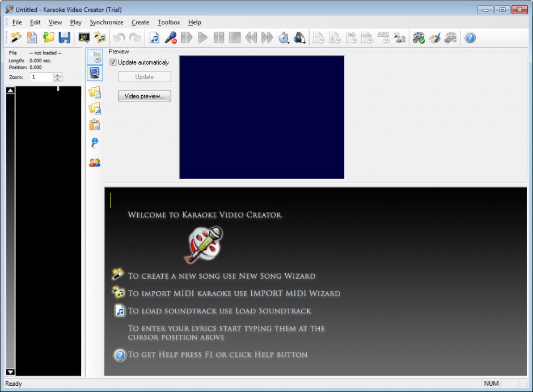Screen dimensions: 533x392
Task: Click the Undo arrow
Action: 119,37
